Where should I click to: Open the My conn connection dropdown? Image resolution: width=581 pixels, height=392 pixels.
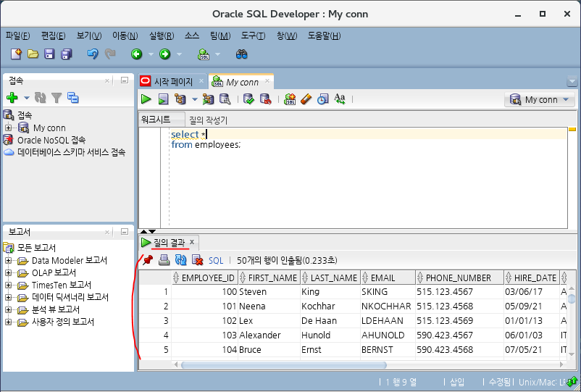pos(540,99)
